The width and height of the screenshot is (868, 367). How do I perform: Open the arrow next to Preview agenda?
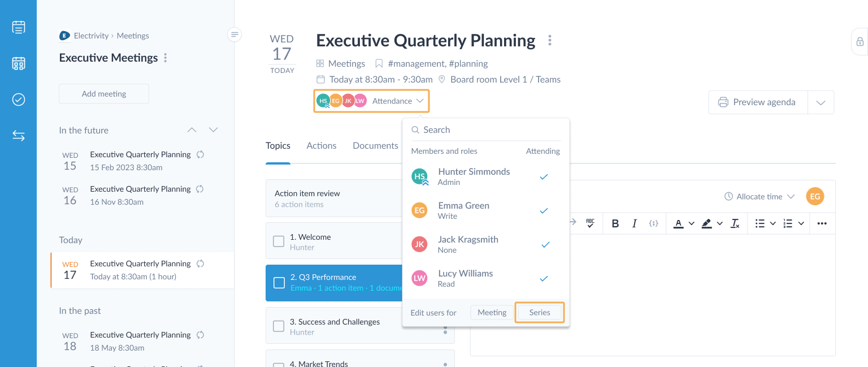click(x=821, y=102)
